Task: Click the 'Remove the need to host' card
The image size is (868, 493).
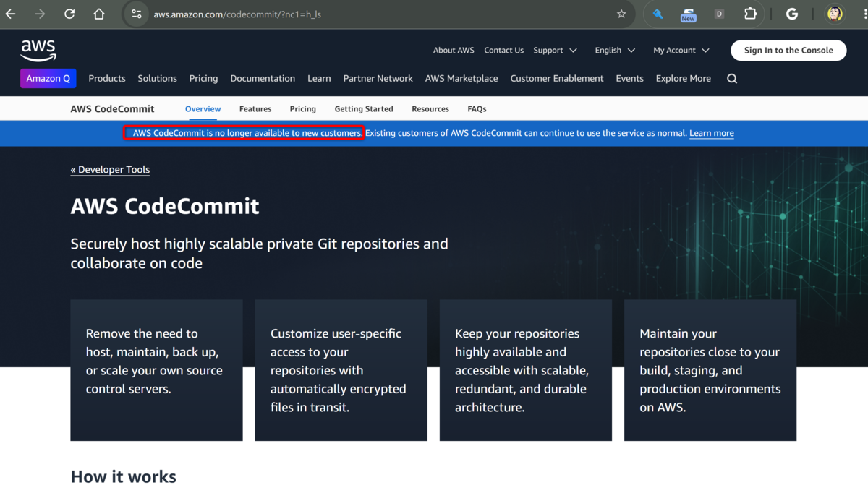Action: click(x=156, y=370)
